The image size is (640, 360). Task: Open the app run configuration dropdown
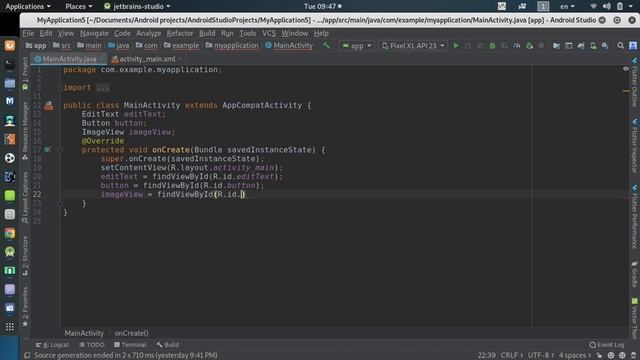357,46
